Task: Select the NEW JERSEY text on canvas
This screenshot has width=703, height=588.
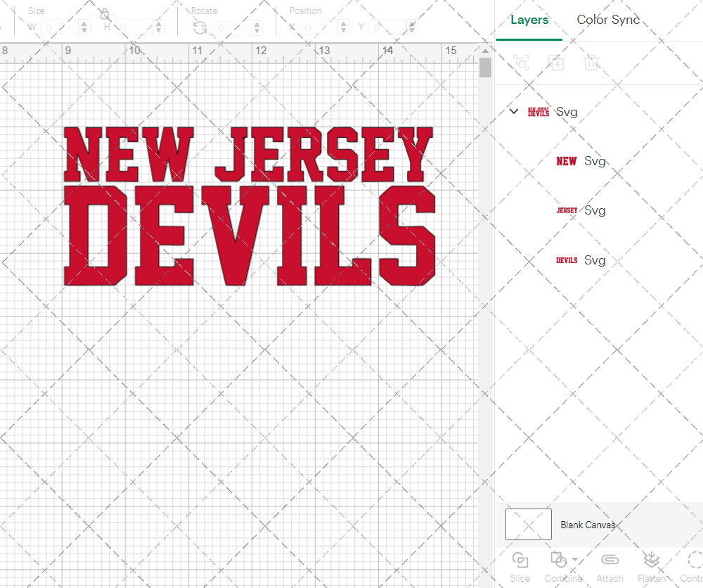Action: point(248,154)
